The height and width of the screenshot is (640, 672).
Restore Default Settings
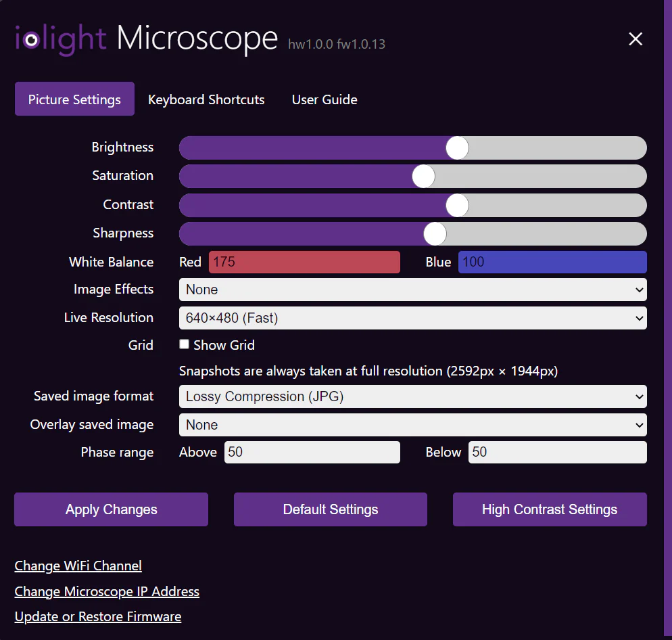pyautogui.click(x=330, y=509)
